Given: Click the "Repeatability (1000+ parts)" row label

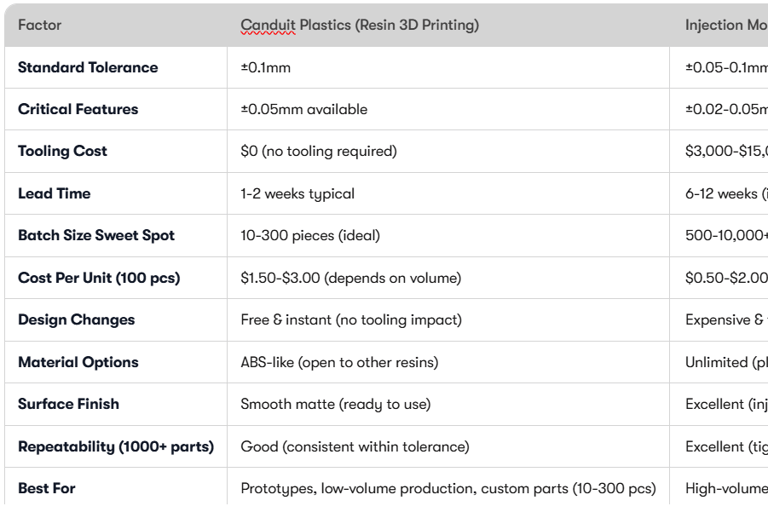Looking at the screenshot, I should [116, 447].
